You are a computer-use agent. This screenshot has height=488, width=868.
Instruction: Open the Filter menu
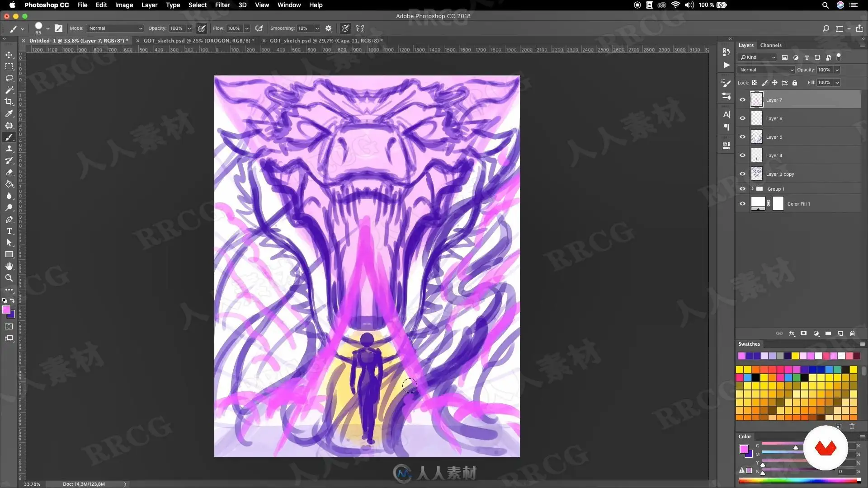[x=222, y=5]
